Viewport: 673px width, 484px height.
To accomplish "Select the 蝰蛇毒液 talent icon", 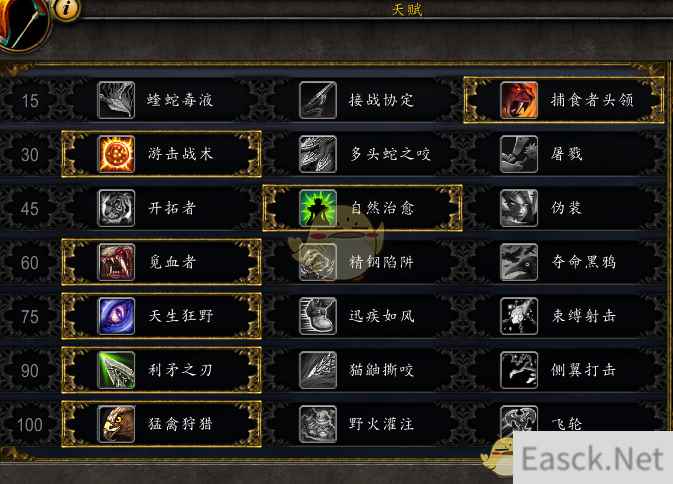I will click(116, 100).
